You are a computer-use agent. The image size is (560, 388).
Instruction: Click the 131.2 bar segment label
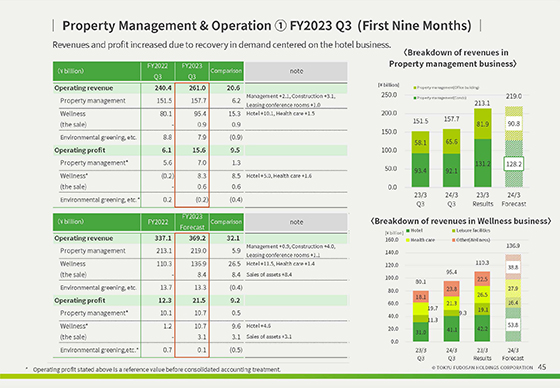(x=482, y=164)
